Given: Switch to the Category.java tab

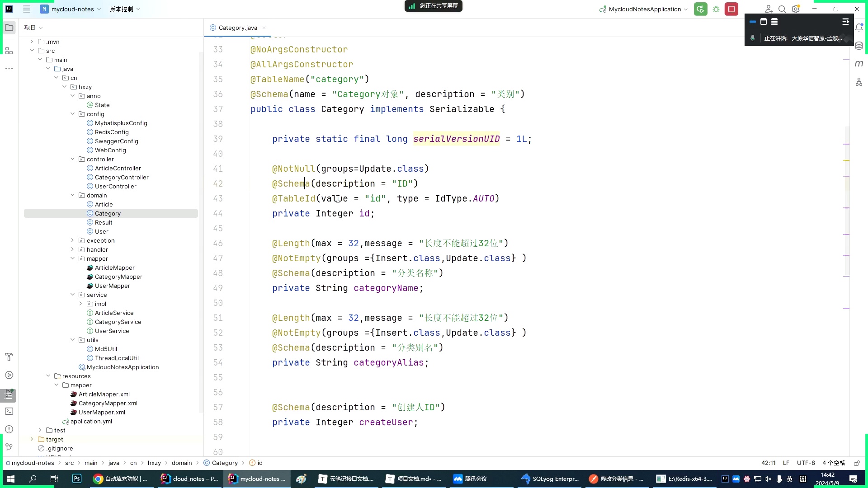Looking at the screenshot, I should 237,28.
